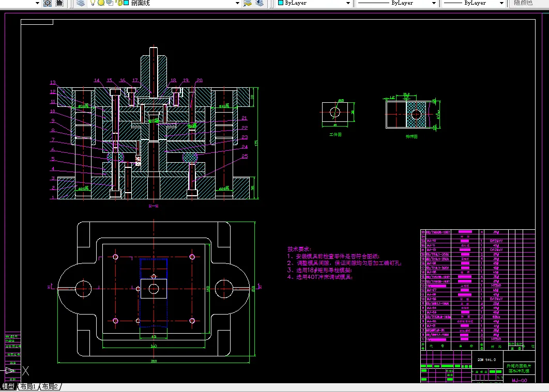549x392 pixels.
Task: Toggle the layer freeze sun icon
Action: point(101,3)
